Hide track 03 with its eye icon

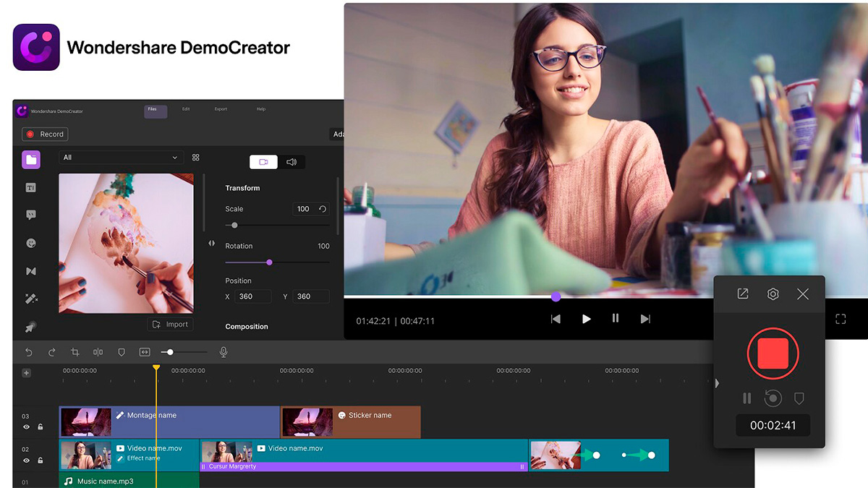pos(25,427)
